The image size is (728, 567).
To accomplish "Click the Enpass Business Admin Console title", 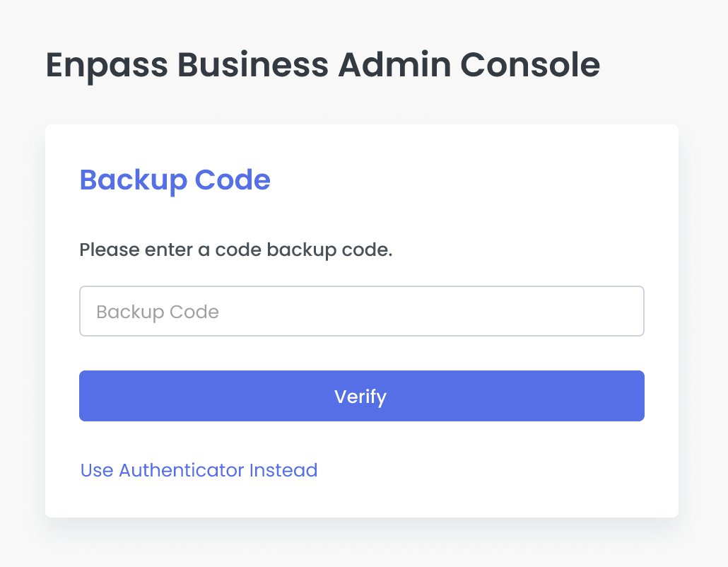I will coord(322,64).
